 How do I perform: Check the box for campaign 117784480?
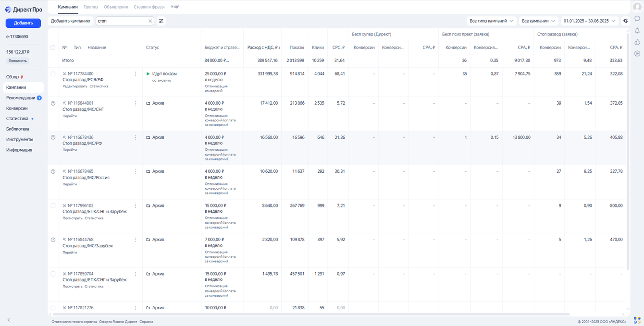[x=53, y=74]
